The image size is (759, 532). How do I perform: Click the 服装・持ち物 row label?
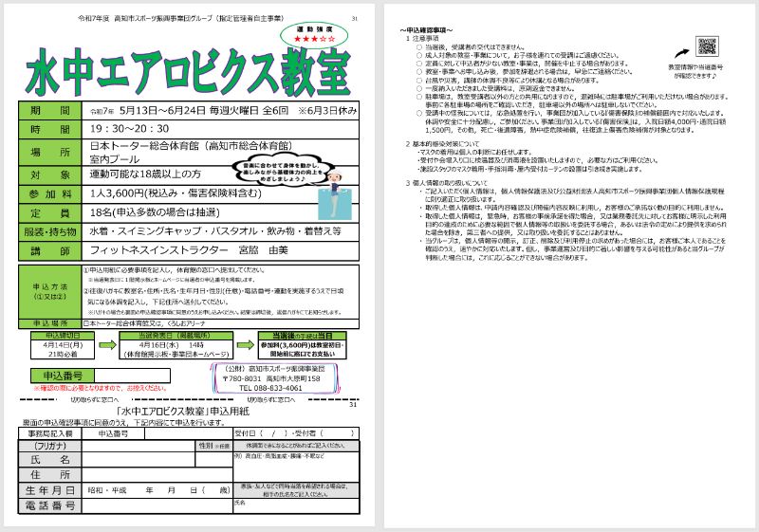50,232
